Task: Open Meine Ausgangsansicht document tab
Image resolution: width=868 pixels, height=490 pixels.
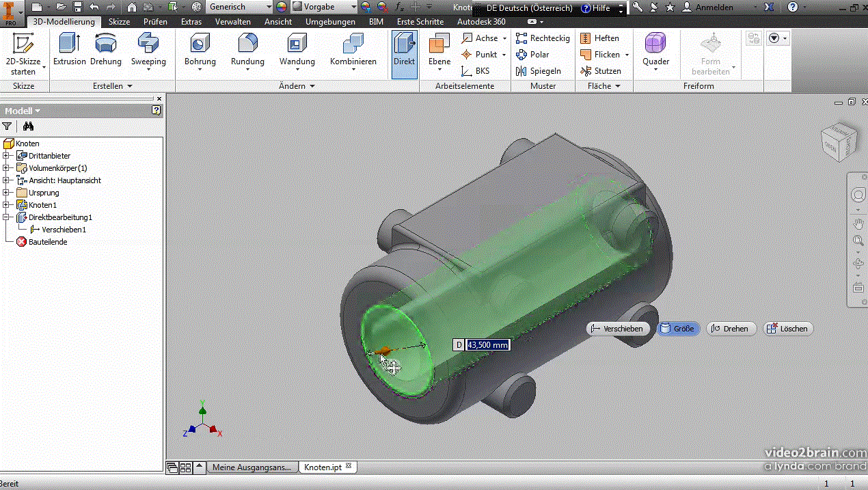Action: click(252, 467)
